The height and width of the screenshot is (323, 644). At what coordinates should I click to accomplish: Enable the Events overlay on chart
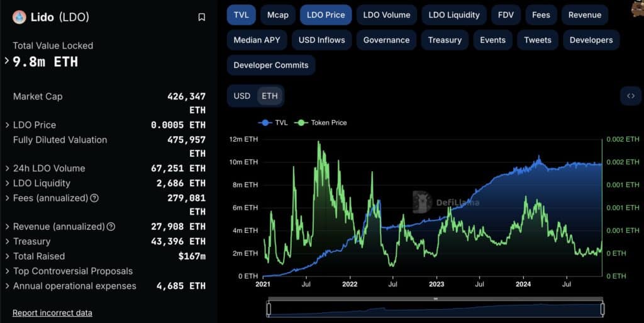[492, 40]
